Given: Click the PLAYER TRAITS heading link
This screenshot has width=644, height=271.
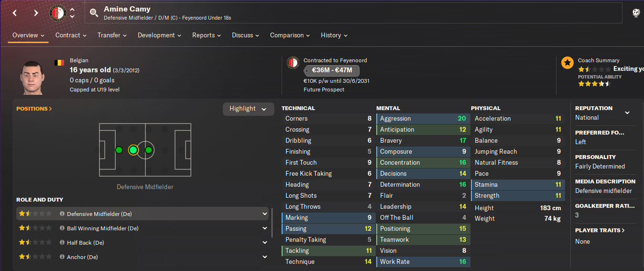Looking at the screenshot, I should pos(600,230).
